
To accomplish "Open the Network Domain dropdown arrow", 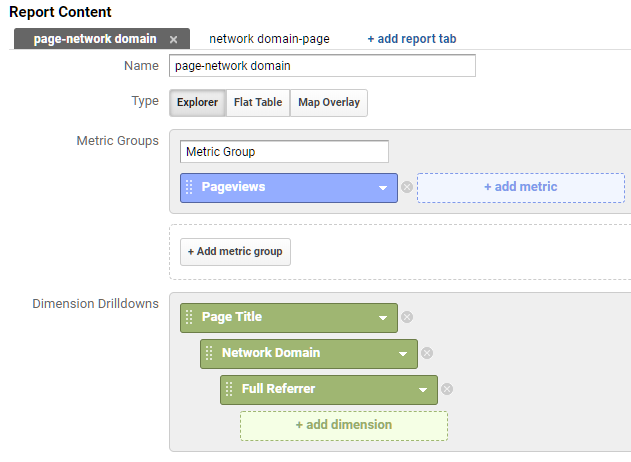I will [403, 354].
